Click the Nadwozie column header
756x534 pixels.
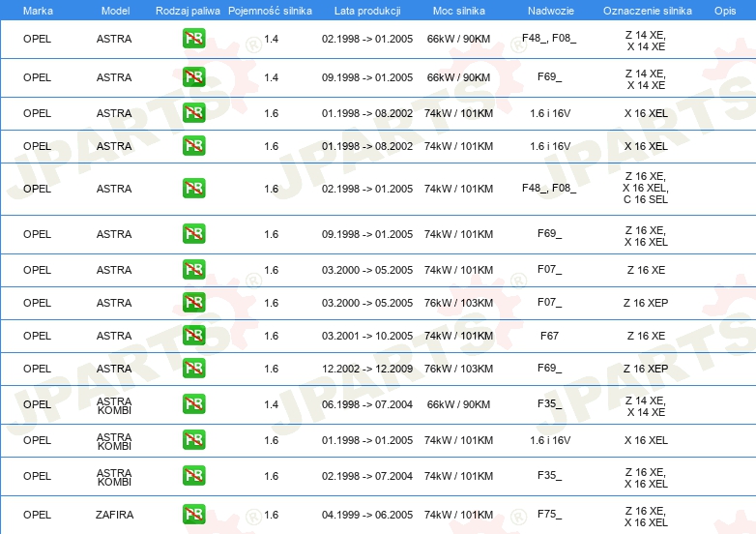551,11
